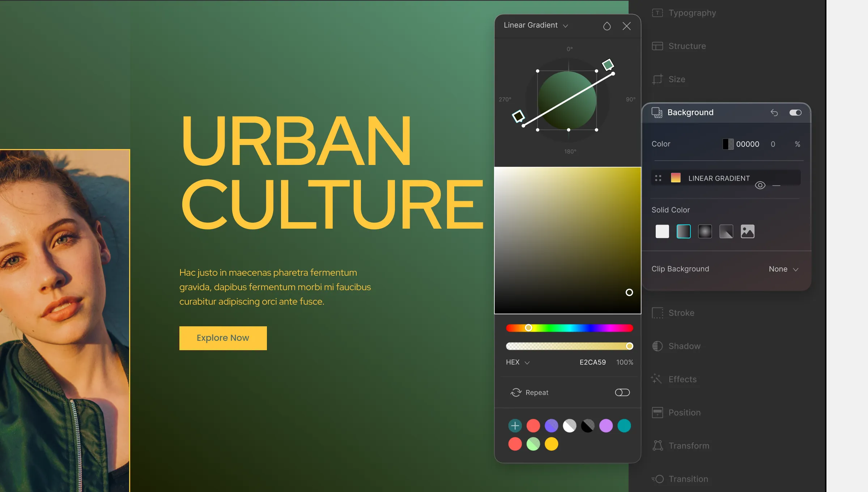Hide the LINEAR GRADIENT layer via eye
The width and height of the screenshot is (868, 492).
click(760, 186)
